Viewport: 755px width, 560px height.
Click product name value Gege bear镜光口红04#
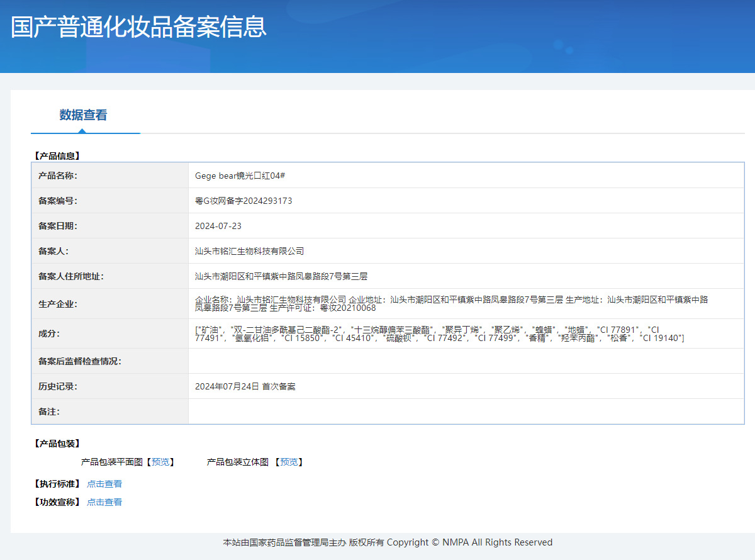tap(240, 176)
